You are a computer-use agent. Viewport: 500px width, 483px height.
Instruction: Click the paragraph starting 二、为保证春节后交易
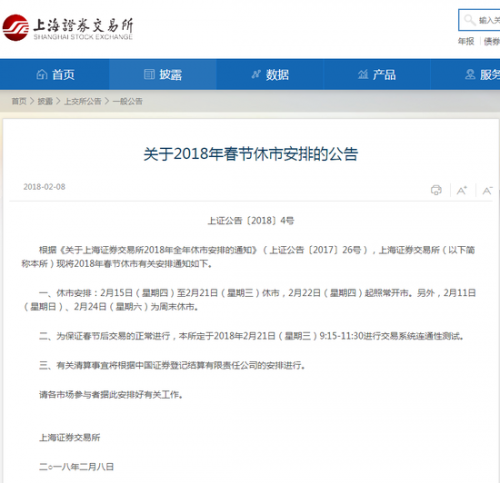[x=252, y=336]
